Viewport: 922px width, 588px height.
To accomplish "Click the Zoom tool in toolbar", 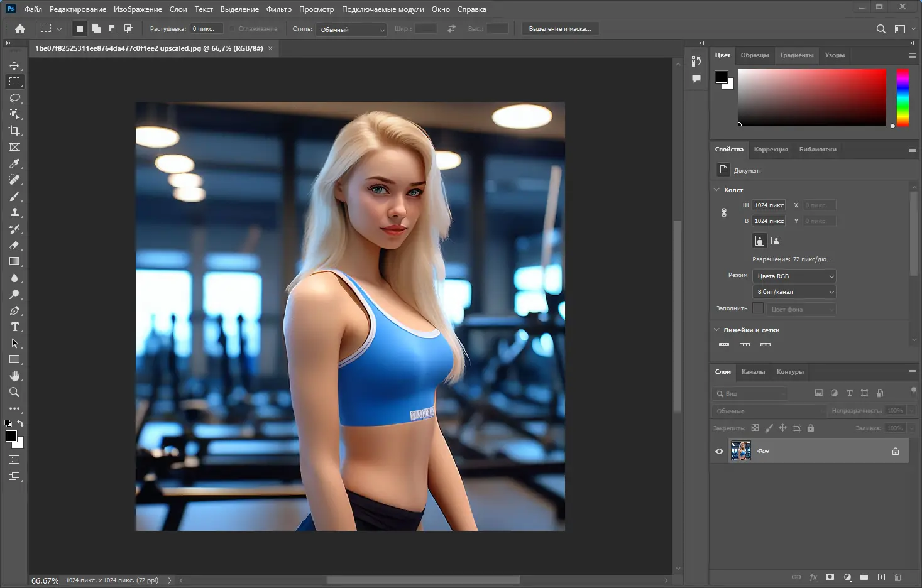I will [14, 392].
